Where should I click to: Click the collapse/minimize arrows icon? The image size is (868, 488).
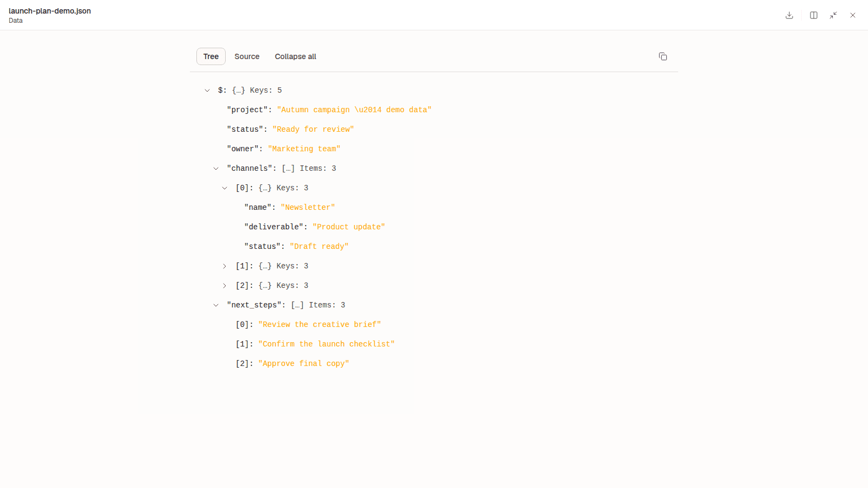pyautogui.click(x=833, y=15)
